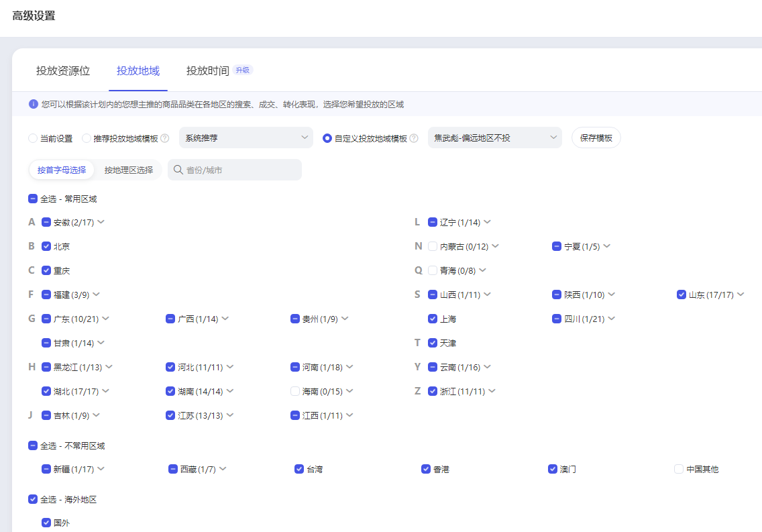Switch to the 投放时间 tab
This screenshot has height=532, width=762.
coord(208,70)
